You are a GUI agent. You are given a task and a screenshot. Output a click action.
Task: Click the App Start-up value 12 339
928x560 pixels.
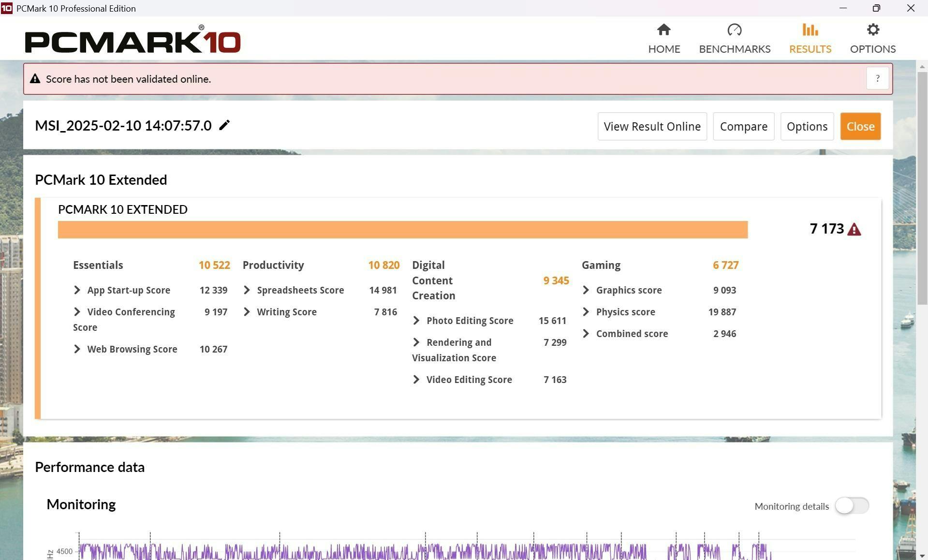213,290
